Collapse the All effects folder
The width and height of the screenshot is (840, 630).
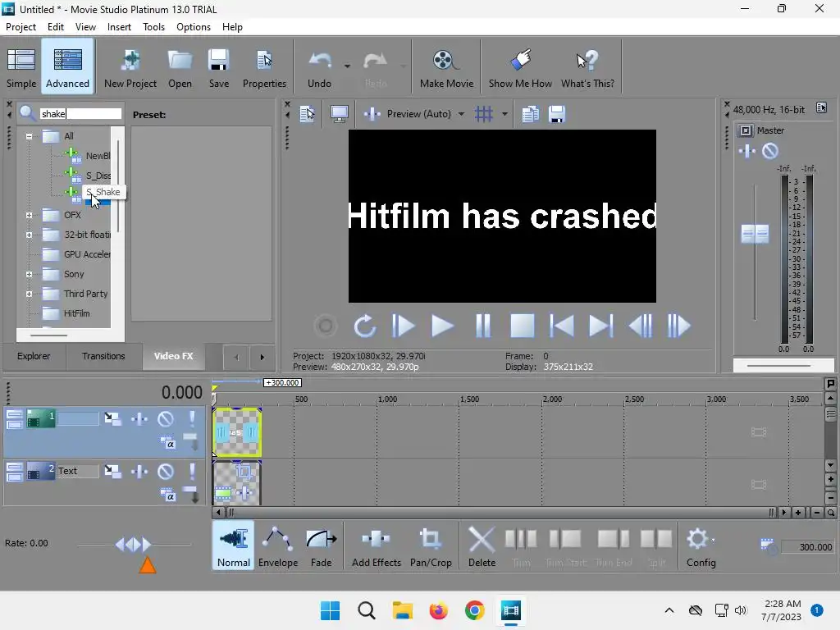pyautogui.click(x=29, y=136)
